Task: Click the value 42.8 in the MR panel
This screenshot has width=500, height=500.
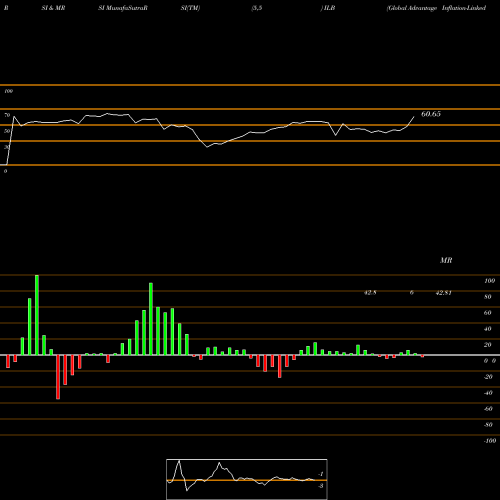Action: [x=370, y=293]
